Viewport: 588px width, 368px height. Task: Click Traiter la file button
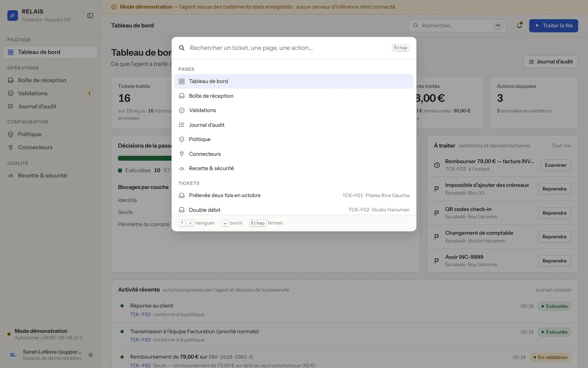click(x=553, y=26)
